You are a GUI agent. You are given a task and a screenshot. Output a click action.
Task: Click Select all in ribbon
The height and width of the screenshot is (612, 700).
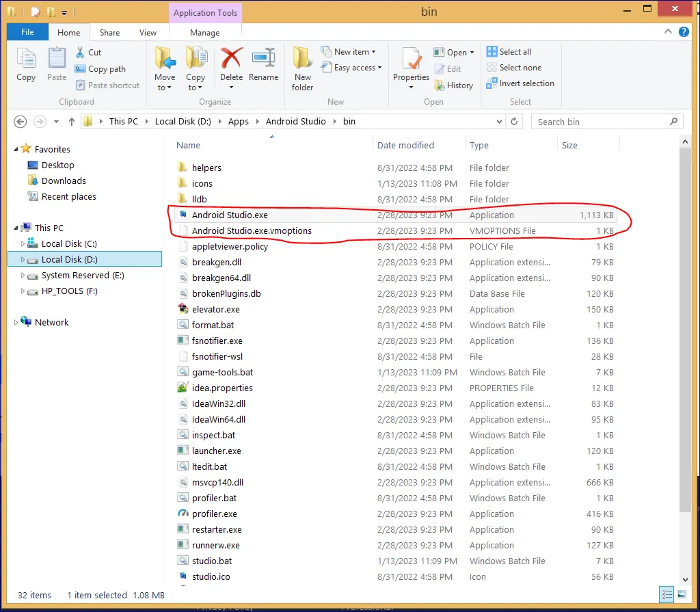(509, 52)
